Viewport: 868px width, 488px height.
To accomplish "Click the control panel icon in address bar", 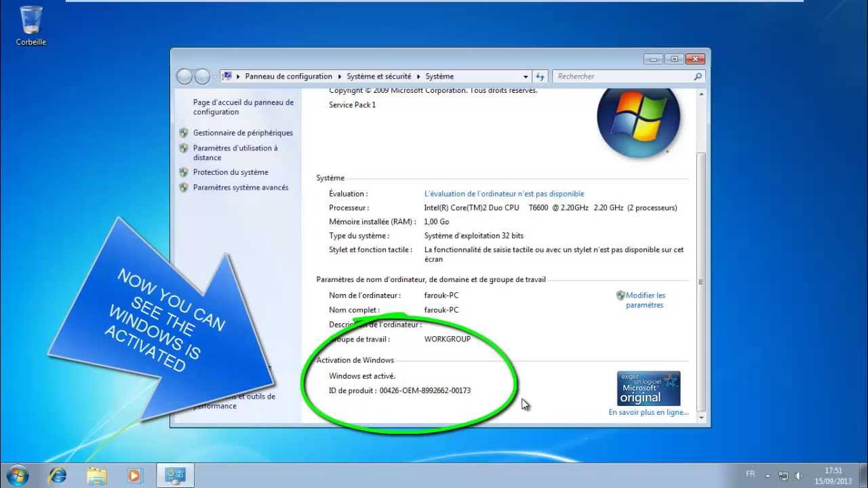I will pos(227,76).
